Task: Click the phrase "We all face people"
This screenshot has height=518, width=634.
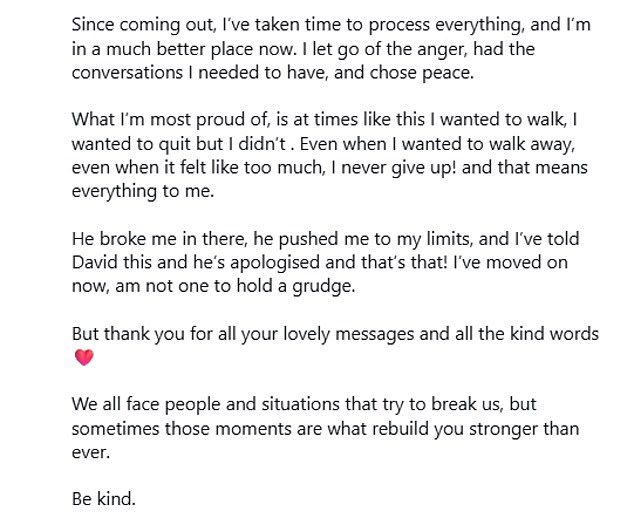Action: click(x=144, y=405)
